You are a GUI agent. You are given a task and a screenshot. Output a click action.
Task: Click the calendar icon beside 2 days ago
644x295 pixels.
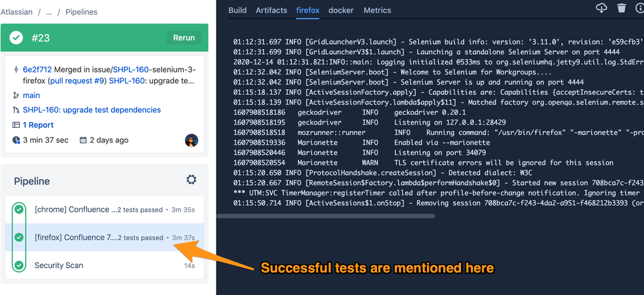point(83,140)
